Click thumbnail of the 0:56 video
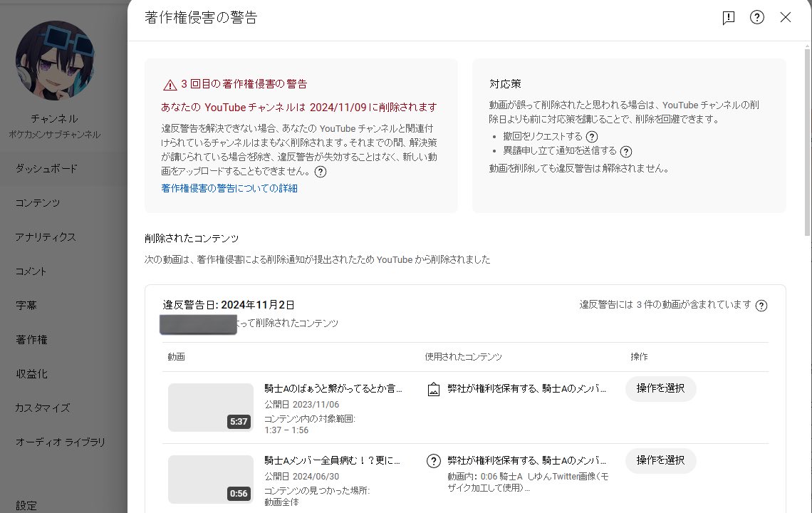This screenshot has height=513, width=812. click(x=211, y=480)
